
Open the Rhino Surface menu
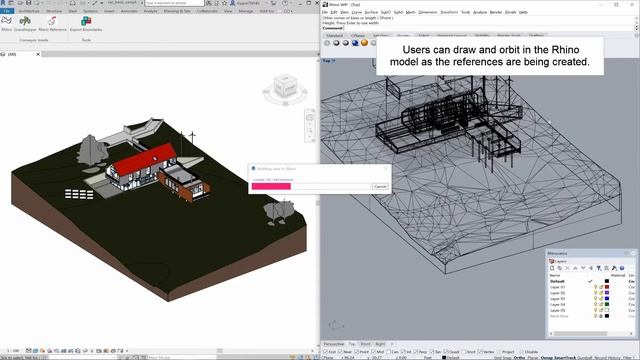point(371,12)
